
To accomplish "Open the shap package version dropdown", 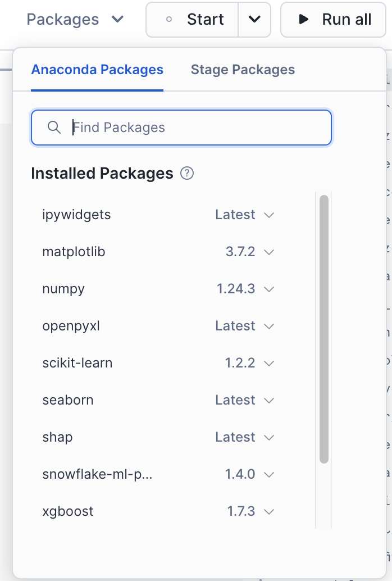I will tap(268, 437).
